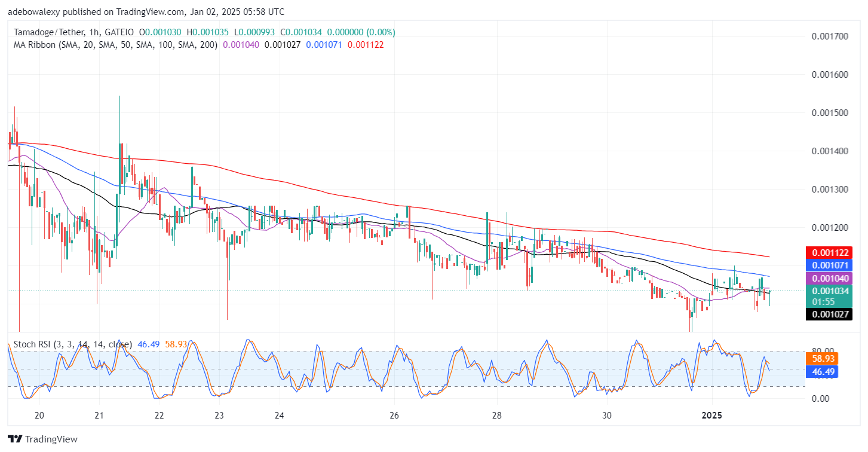Image resolution: width=868 pixels, height=452 pixels.
Task: Click the TradingView logo at bottom left
Action: click(42, 439)
